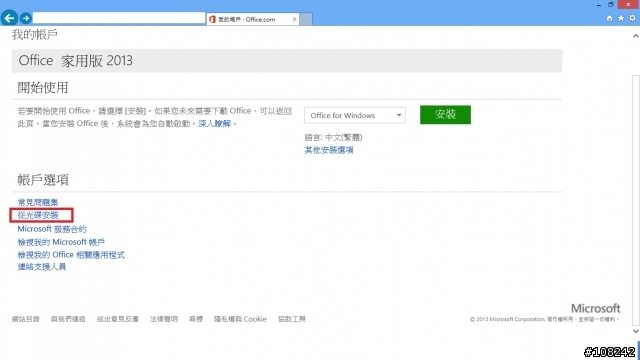Open a new blank tab
This screenshot has width=640, height=360.
click(x=306, y=19)
